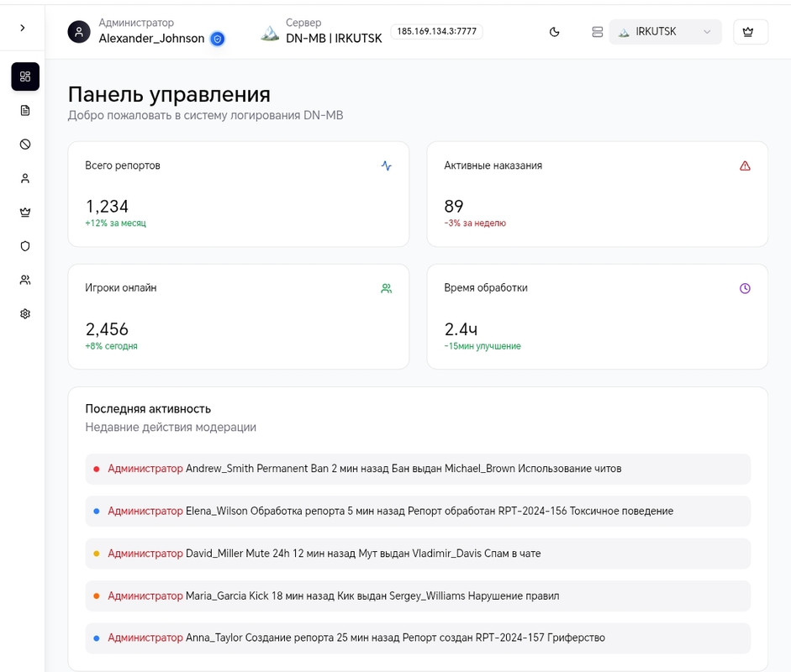Select the Andrew_Smith Permanent Ban activity entry

click(418, 469)
